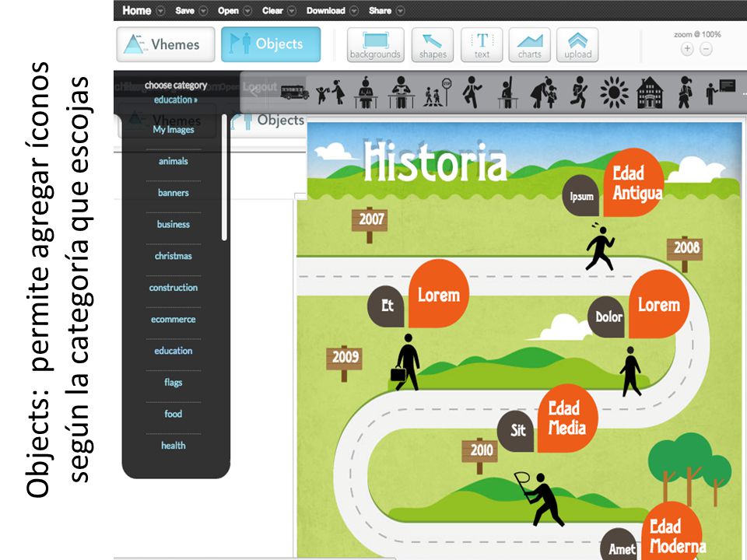Add the child and teacher dancing icon
Viewport: 747px width, 560px height.
331,93
